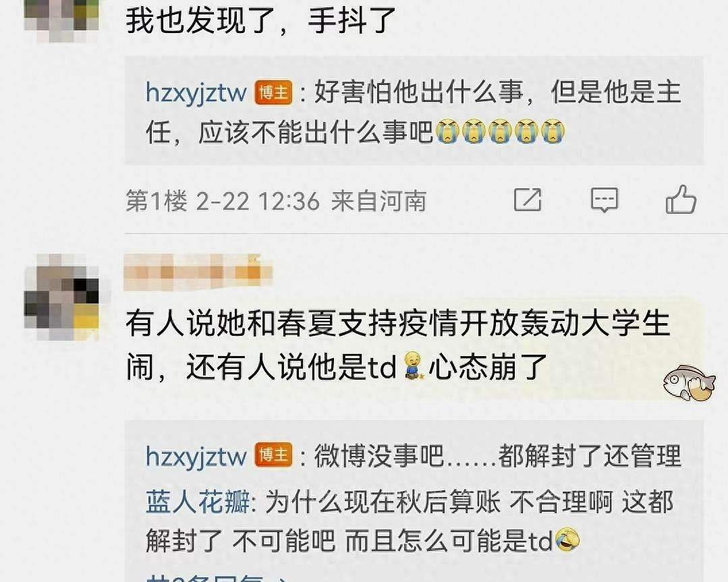Tap the laughing-crying emoji after td

tap(567, 540)
